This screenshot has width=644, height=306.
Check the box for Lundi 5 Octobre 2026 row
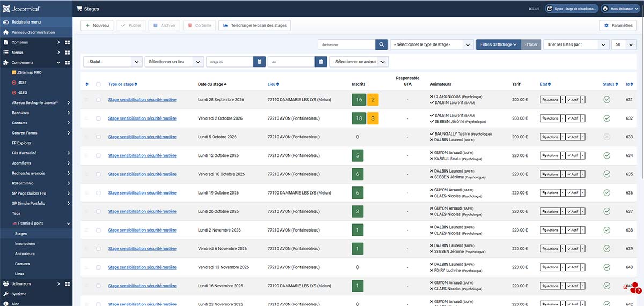(x=98, y=137)
